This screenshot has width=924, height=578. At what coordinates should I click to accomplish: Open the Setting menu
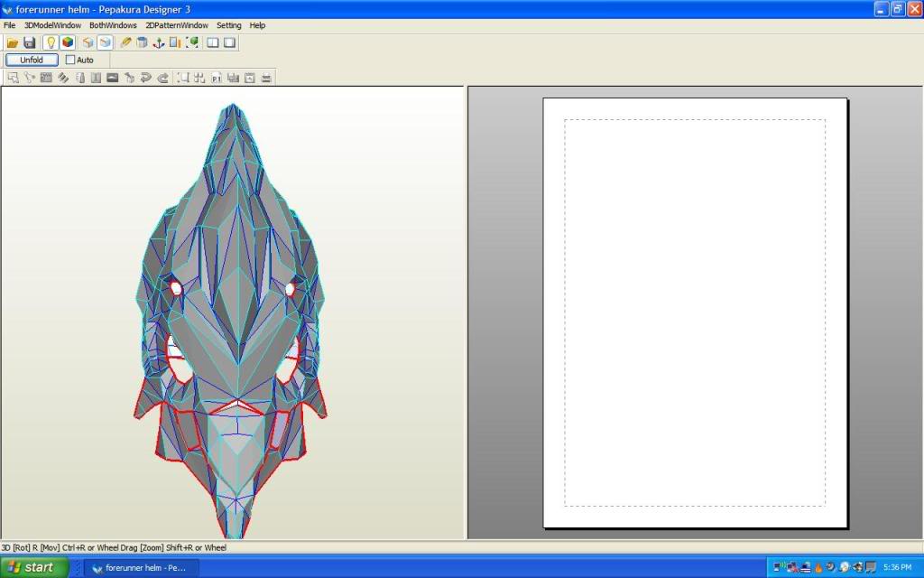228,25
